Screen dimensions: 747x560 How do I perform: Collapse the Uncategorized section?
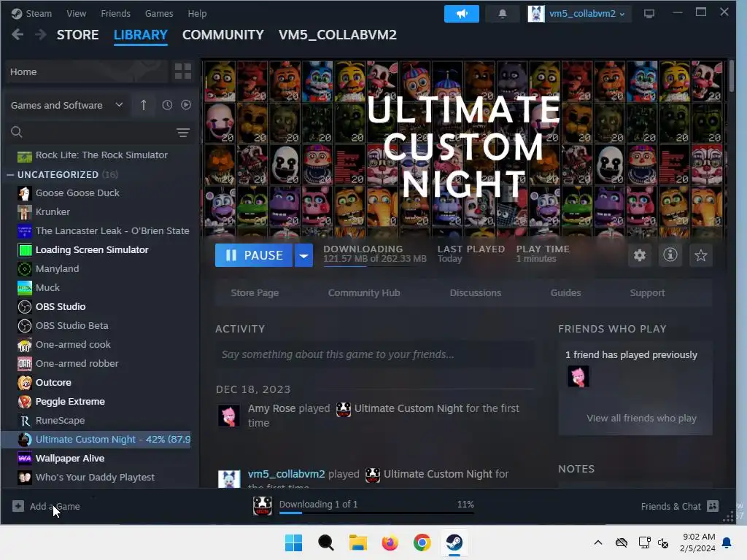(x=10, y=175)
